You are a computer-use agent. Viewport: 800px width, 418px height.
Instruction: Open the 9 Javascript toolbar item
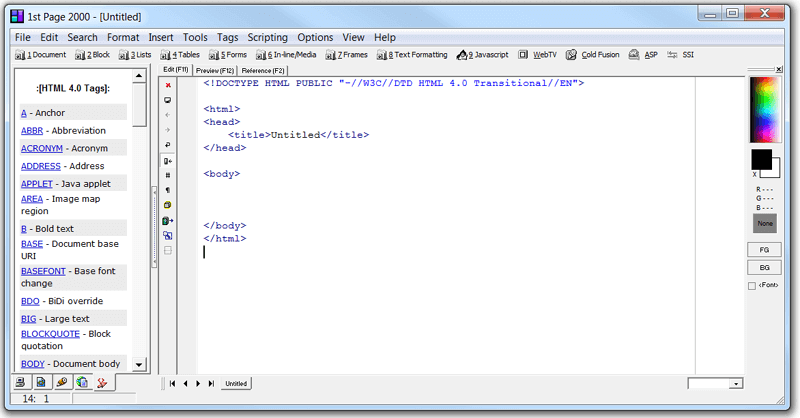[483, 55]
